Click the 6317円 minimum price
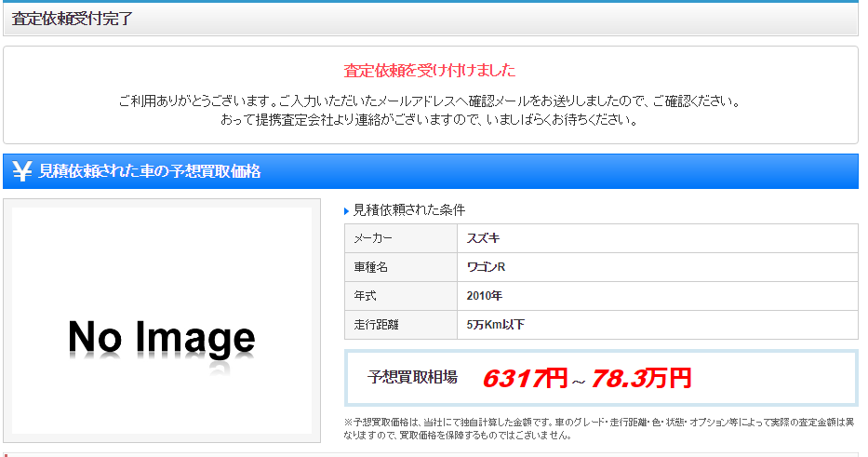Screen dimensions: 868x457 525,379
